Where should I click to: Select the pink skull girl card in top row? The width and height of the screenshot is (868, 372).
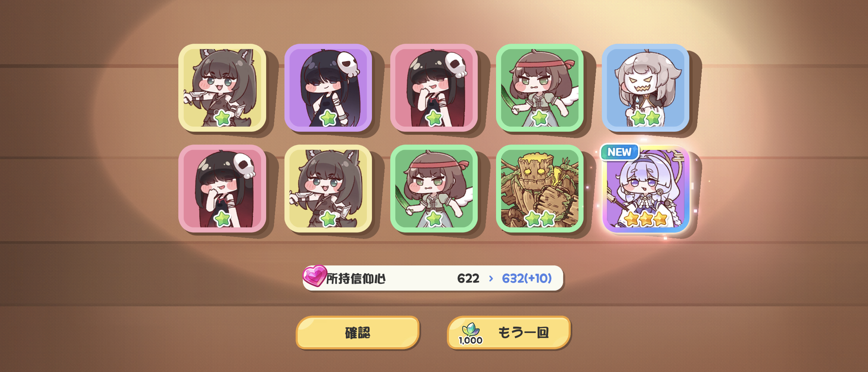coord(434,88)
